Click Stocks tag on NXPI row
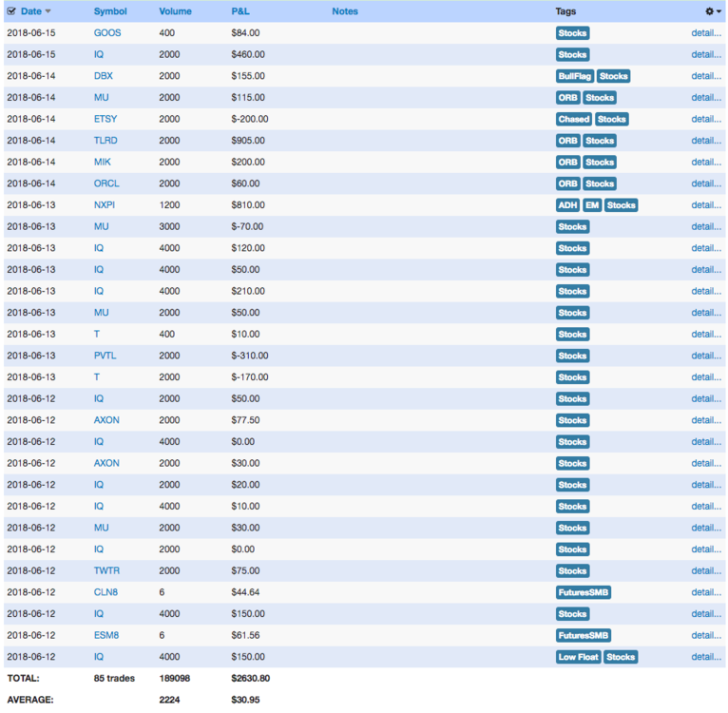The height and width of the screenshot is (713, 728). [621, 205]
